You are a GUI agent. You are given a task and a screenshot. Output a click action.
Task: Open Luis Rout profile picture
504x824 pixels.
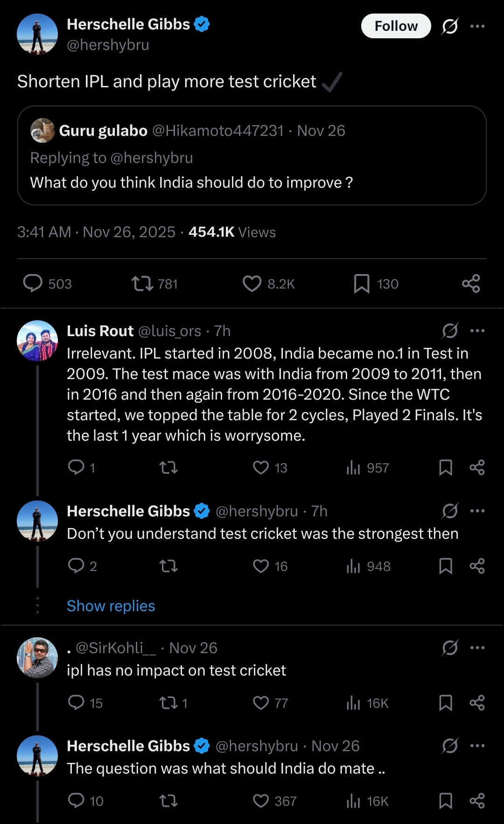(37, 340)
